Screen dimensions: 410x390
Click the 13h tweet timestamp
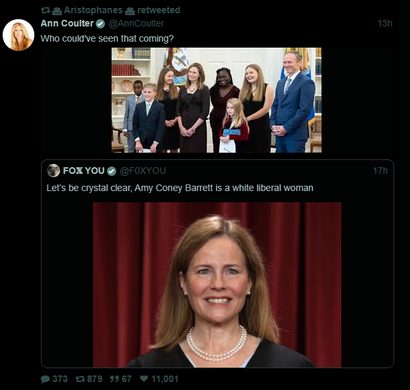click(385, 23)
